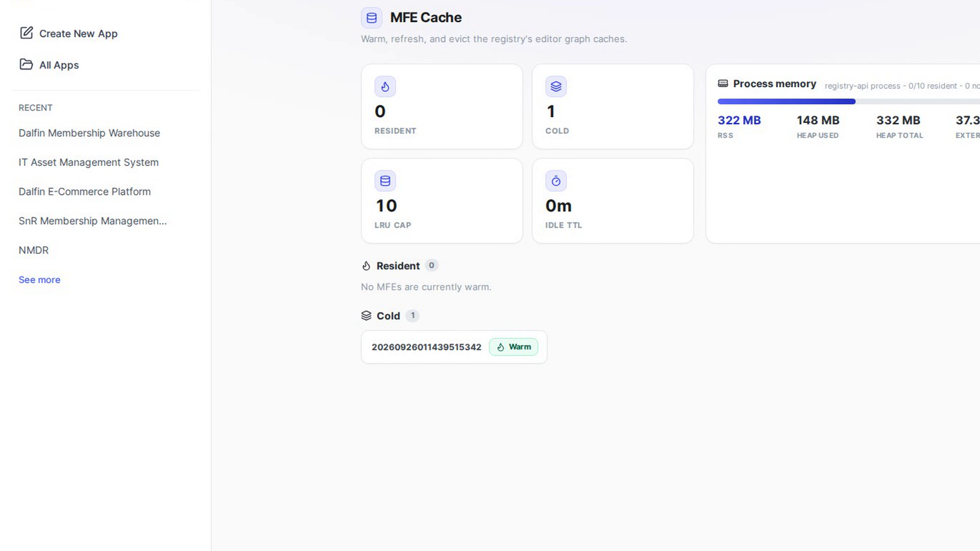Click the database icon on LRU Cap card
Viewport: 980px width, 551px height.
point(385,181)
